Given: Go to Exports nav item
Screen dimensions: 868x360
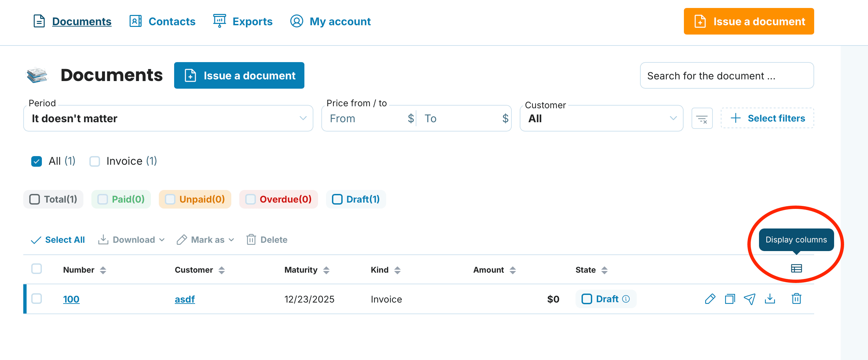Looking at the screenshot, I should pos(243,21).
